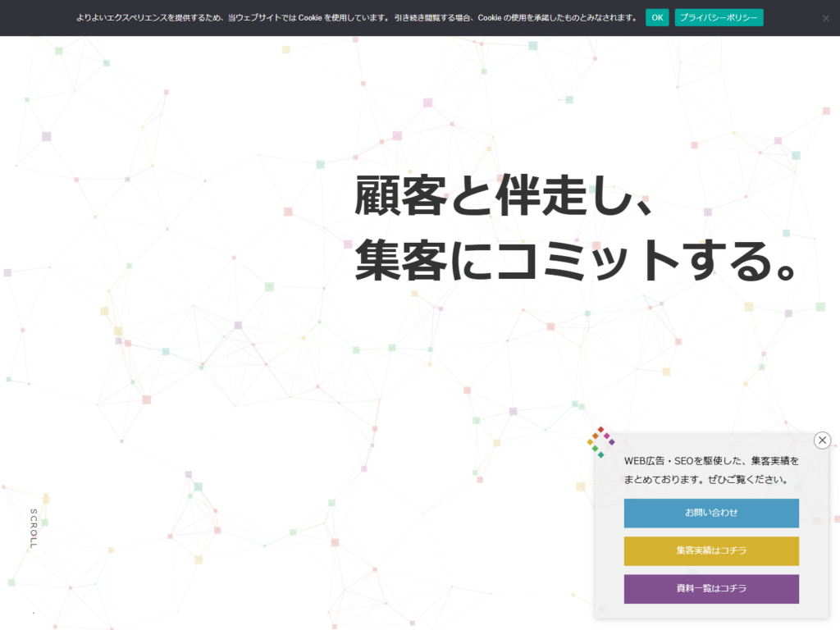Open 集客実績はコチラ yellow button
Viewport: 840px width, 630px height.
point(711,550)
